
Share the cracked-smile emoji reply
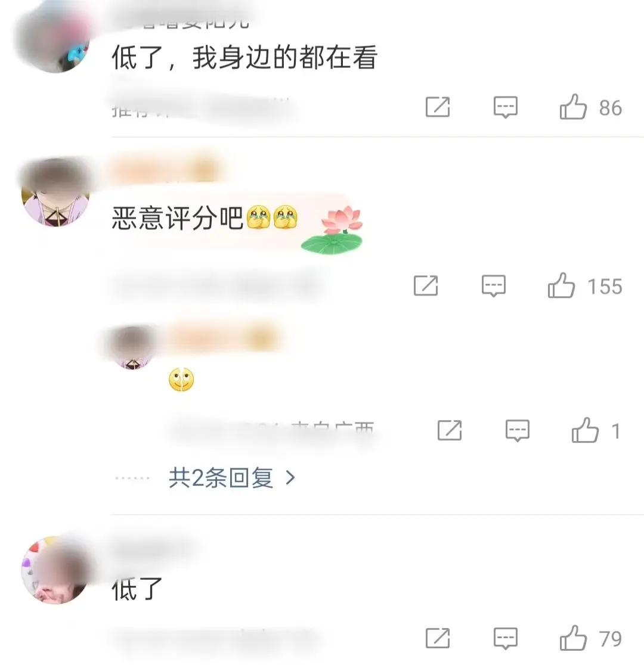click(450, 430)
